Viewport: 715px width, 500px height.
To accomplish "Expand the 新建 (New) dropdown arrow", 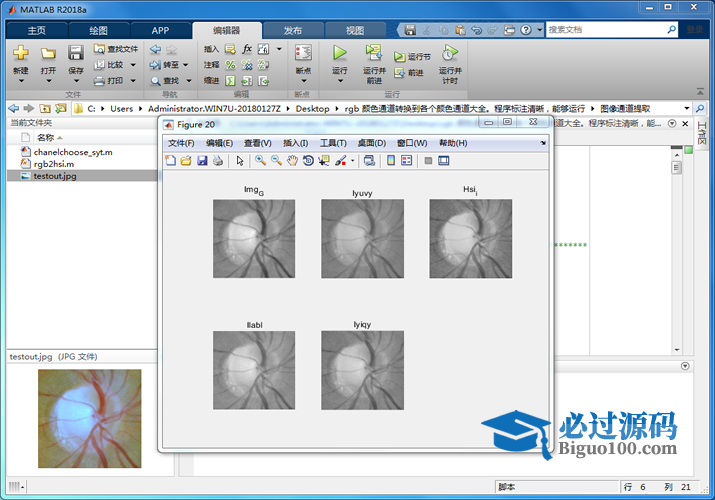I will coord(20,82).
